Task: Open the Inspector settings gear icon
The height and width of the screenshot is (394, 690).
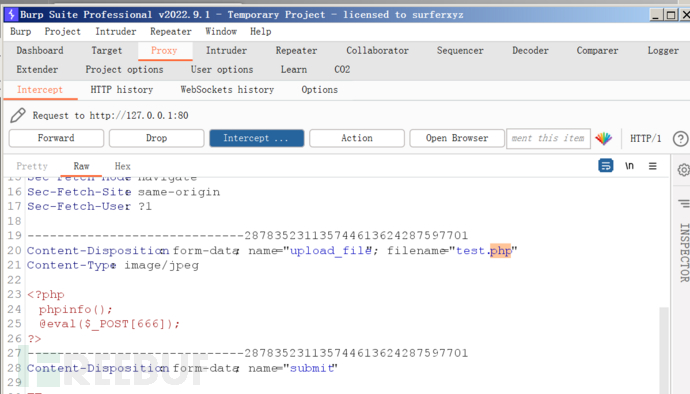Action: click(x=683, y=169)
